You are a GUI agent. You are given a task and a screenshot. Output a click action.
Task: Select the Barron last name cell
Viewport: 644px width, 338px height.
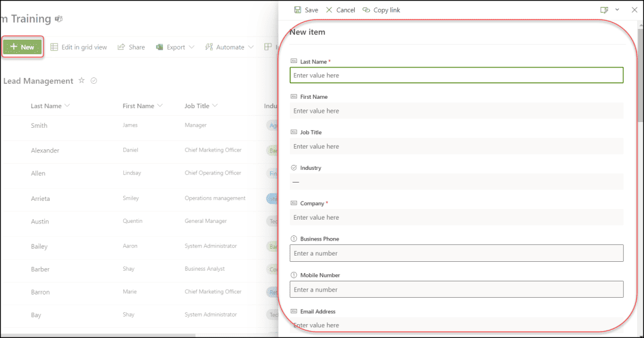40,292
